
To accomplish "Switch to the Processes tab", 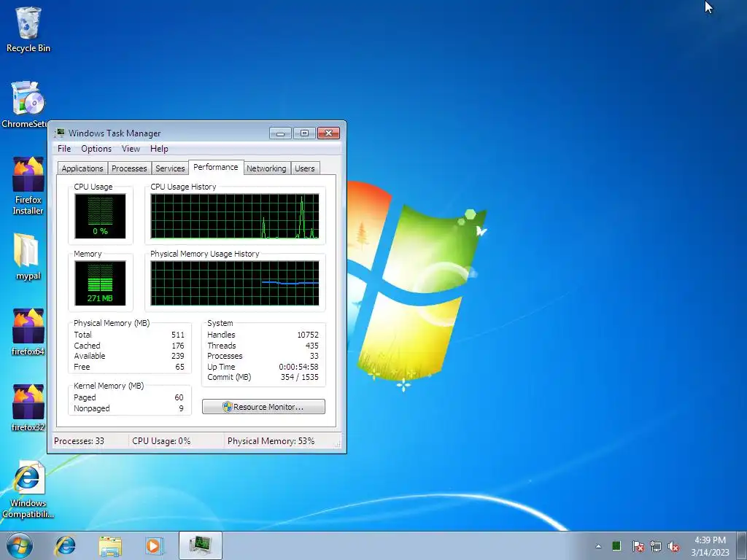I will point(129,168).
